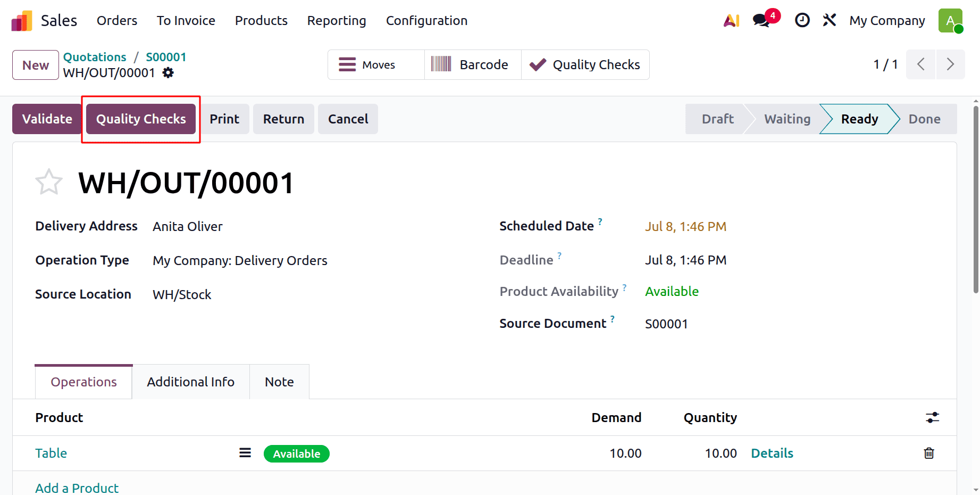
Task: Click the Demand column header
Action: (616, 417)
